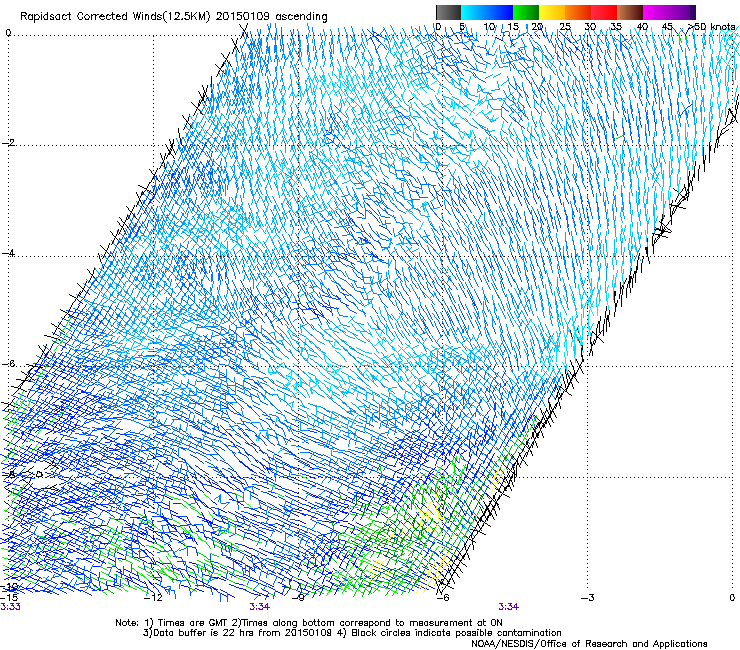Click the '45' color scale label
The height and width of the screenshot is (650, 740).
667,27
